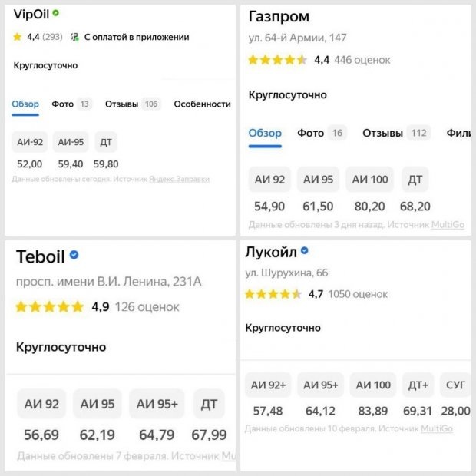
Task: Click the yellow star rating icon for VipOil
Action: coord(18,37)
